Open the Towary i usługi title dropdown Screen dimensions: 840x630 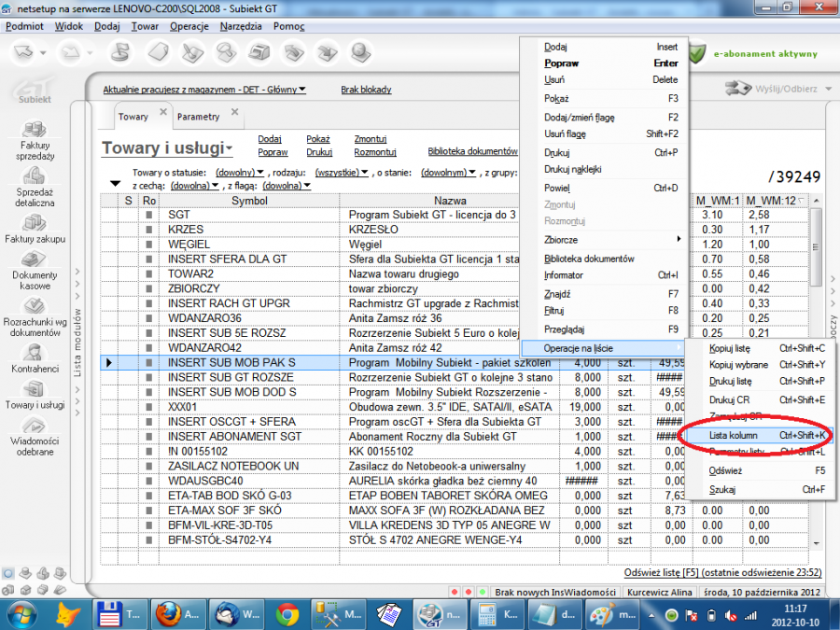coord(167,147)
